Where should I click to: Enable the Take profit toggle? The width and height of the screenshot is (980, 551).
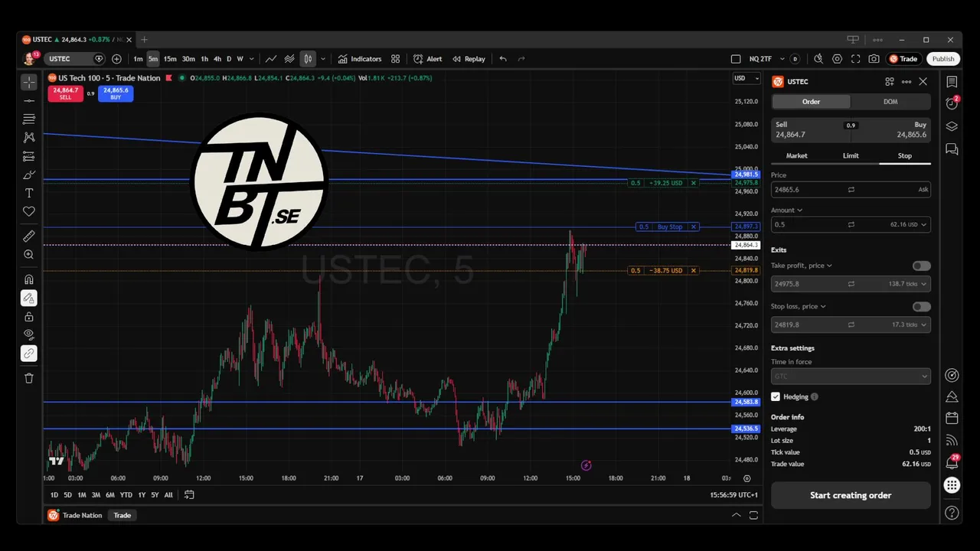point(922,266)
